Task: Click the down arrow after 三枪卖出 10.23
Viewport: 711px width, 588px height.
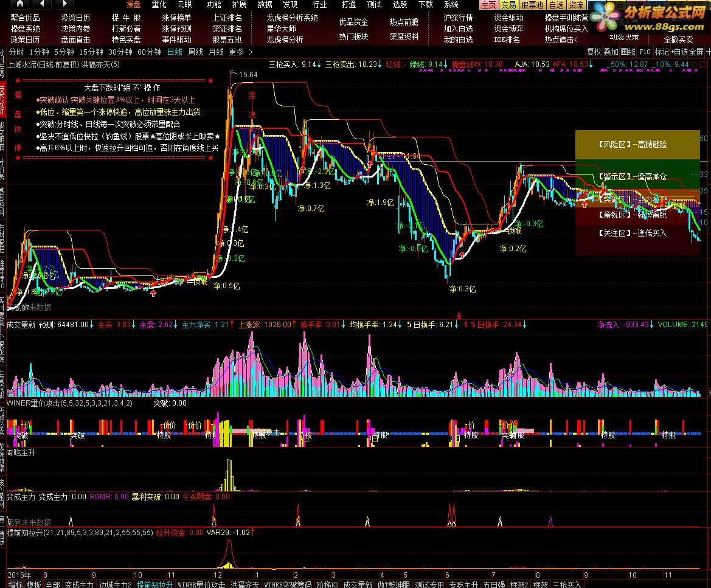Action: [380, 64]
